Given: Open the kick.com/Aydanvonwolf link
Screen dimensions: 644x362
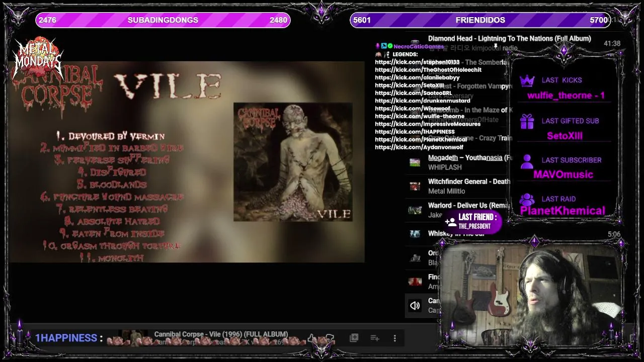Looking at the screenshot, I should click(x=419, y=147).
